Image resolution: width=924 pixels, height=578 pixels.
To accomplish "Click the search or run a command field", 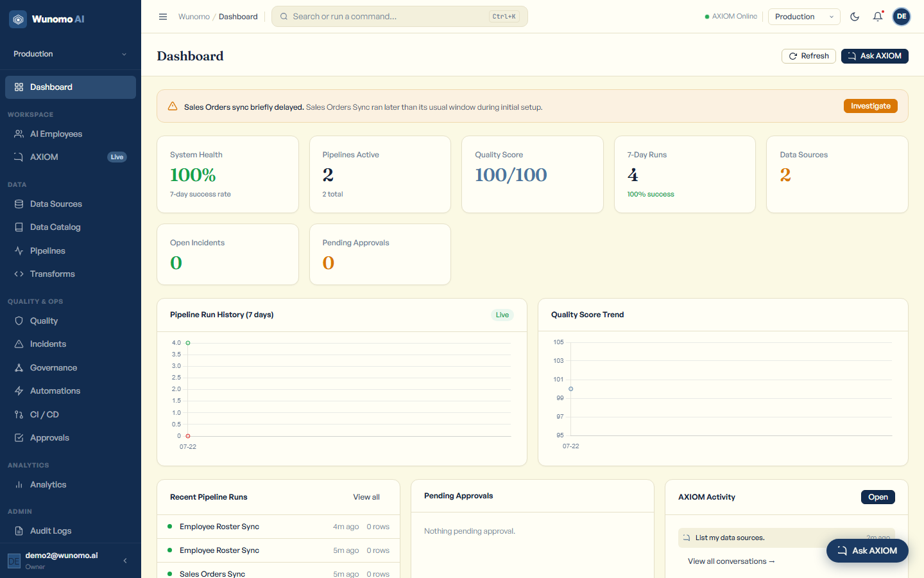I will pos(400,17).
